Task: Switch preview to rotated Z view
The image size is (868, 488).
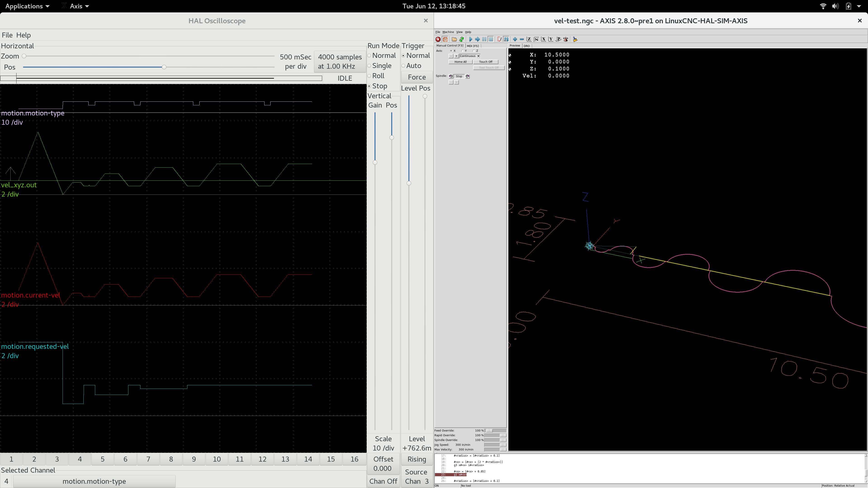Action: point(536,39)
